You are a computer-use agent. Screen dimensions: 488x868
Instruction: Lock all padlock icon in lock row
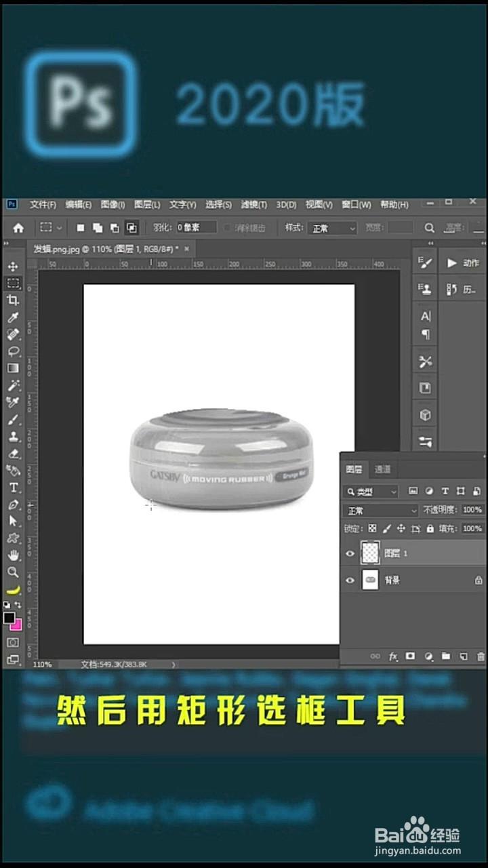(x=431, y=528)
